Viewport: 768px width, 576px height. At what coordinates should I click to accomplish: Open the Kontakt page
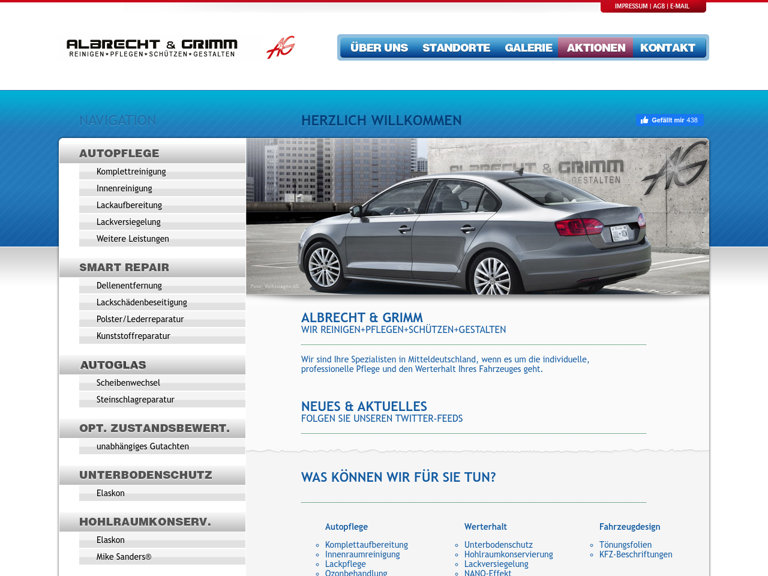click(667, 48)
